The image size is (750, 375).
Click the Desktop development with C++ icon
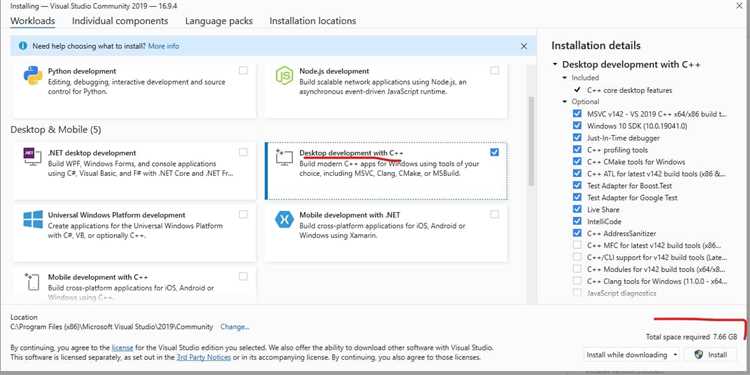point(284,157)
